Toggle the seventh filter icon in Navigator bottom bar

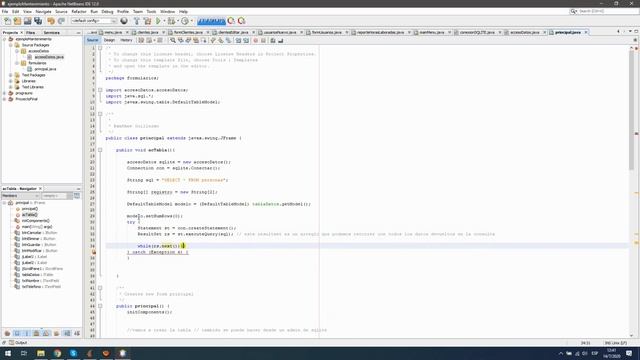click(x=67, y=333)
